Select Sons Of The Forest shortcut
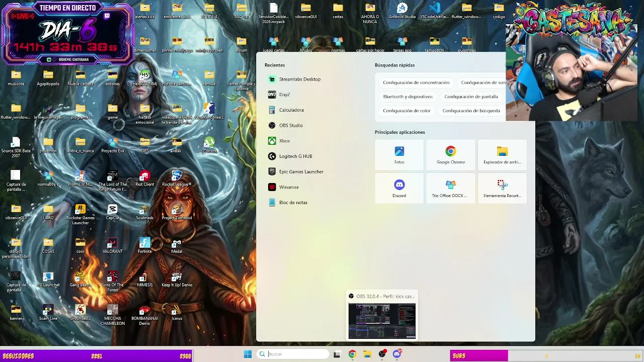 pyautogui.click(x=113, y=282)
